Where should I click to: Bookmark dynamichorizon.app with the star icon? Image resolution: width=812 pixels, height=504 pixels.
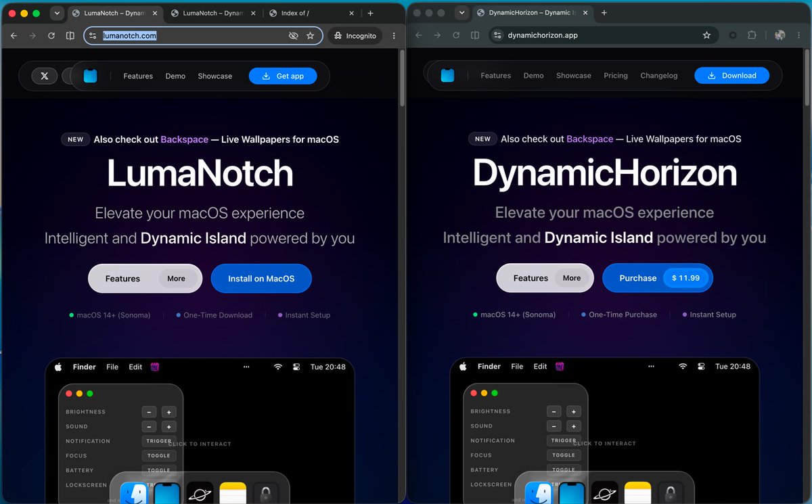pyautogui.click(x=706, y=35)
